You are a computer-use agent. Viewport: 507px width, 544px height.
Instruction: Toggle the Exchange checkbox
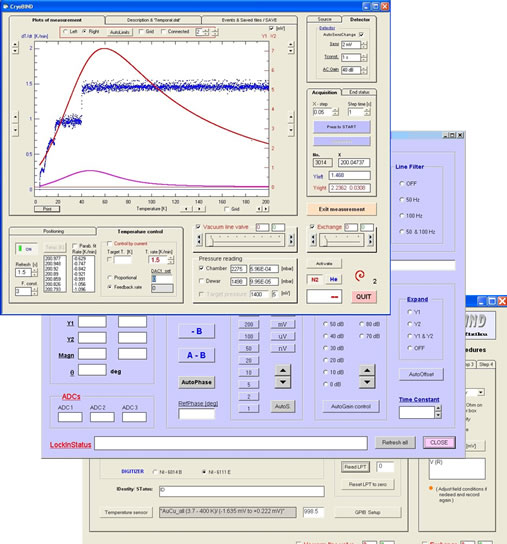(312, 227)
